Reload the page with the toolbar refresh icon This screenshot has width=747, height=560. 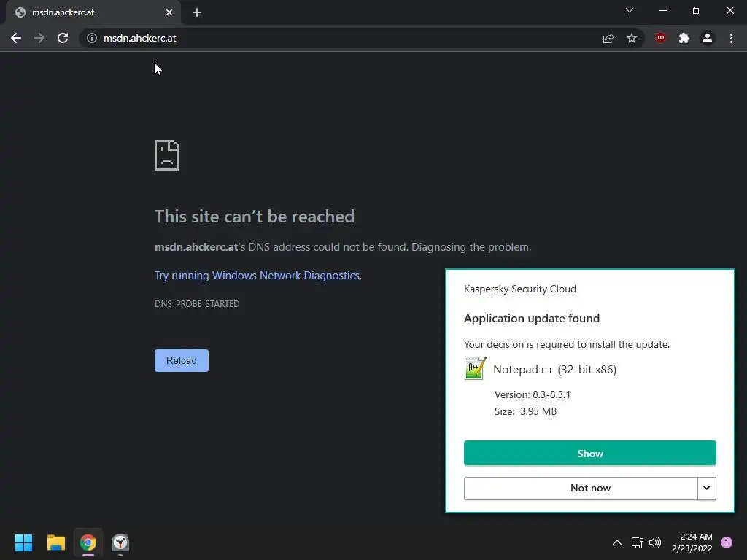63,38
